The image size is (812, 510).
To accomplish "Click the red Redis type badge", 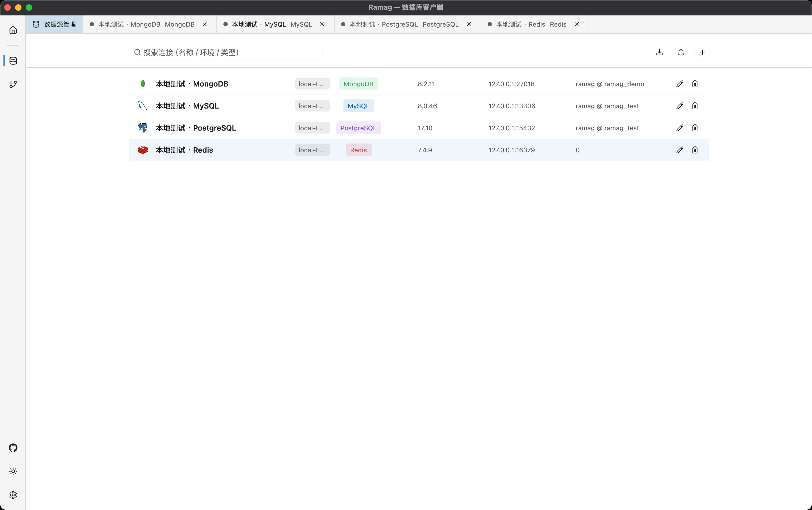I will point(358,150).
